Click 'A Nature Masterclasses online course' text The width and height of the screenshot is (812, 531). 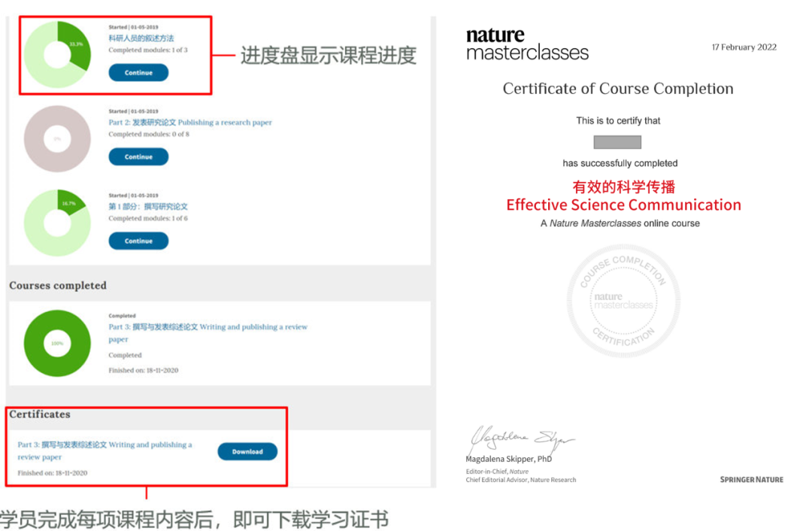[x=620, y=223]
